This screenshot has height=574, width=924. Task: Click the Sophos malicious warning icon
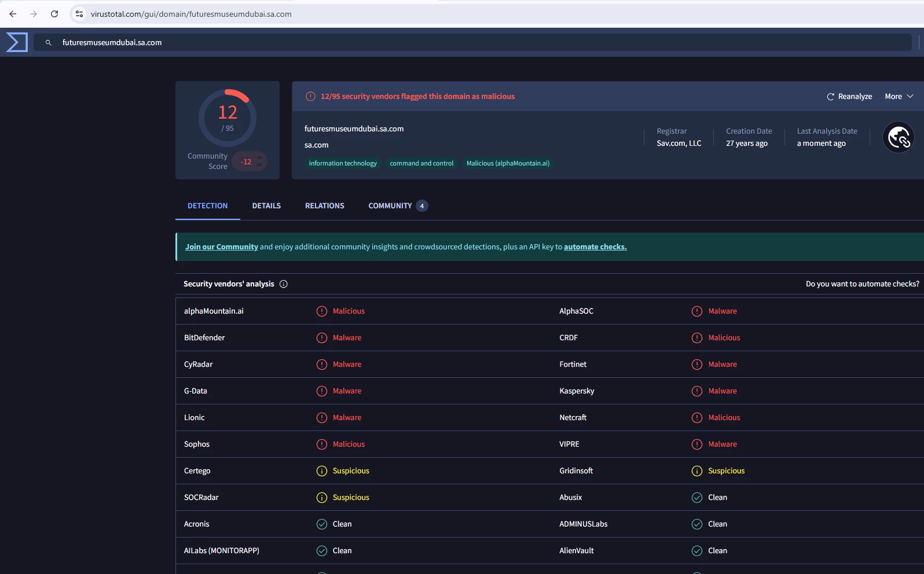click(x=322, y=444)
